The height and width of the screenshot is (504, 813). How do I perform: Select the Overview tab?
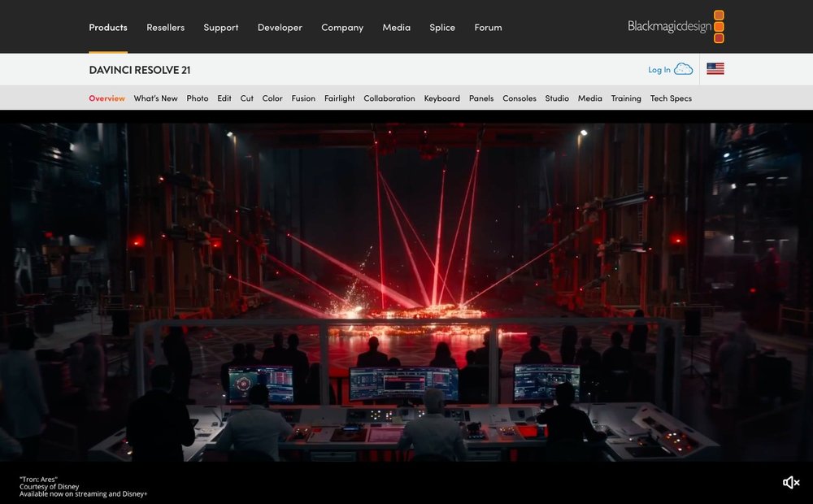pyautogui.click(x=107, y=98)
